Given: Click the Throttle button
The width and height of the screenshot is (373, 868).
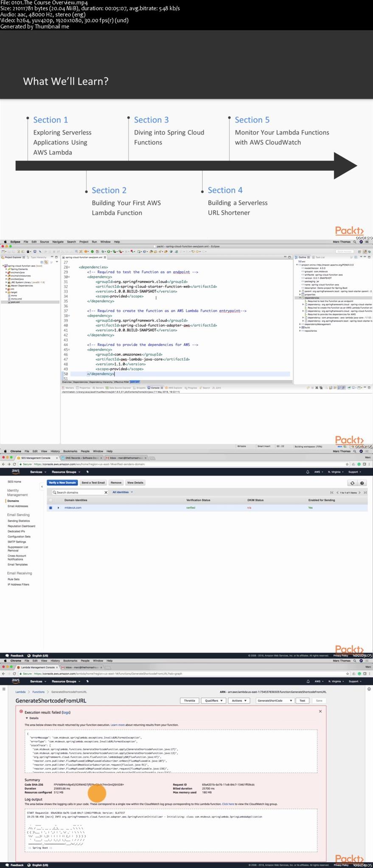Looking at the screenshot, I should click(x=189, y=701).
